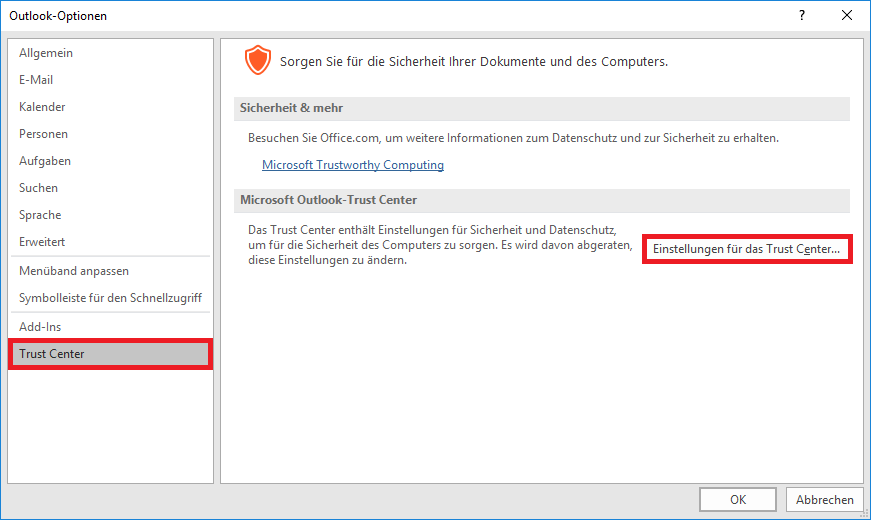Go to the Personen options
871x520 pixels.
43,134
